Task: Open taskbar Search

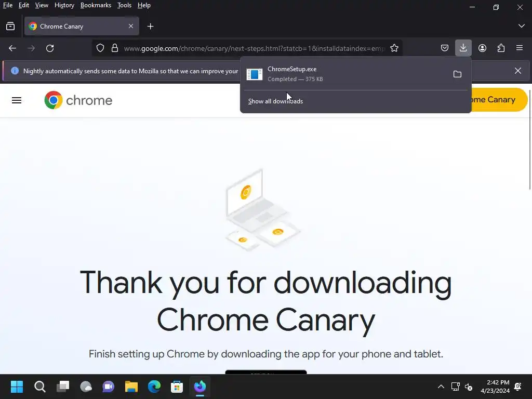Action: coord(39,387)
